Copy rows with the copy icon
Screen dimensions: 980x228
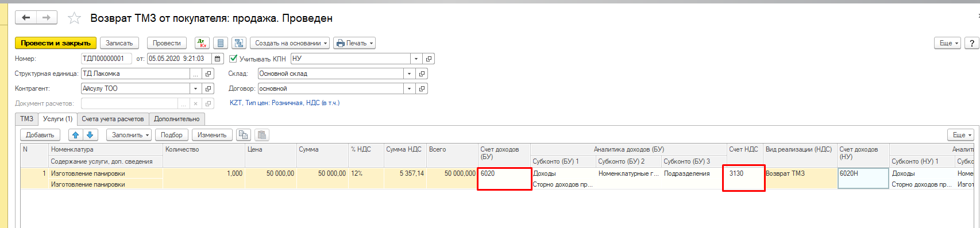pyautogui.click(x=244, y=135)
